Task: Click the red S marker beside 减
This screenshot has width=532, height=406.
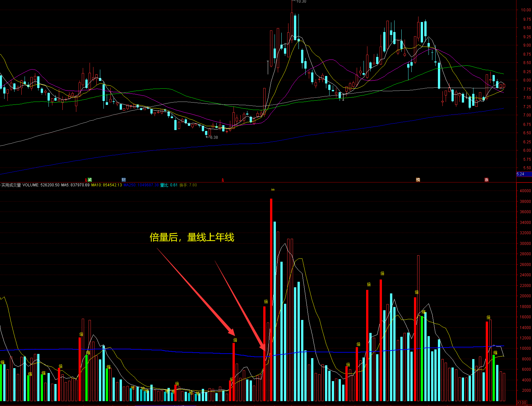Action: point(86,180)
